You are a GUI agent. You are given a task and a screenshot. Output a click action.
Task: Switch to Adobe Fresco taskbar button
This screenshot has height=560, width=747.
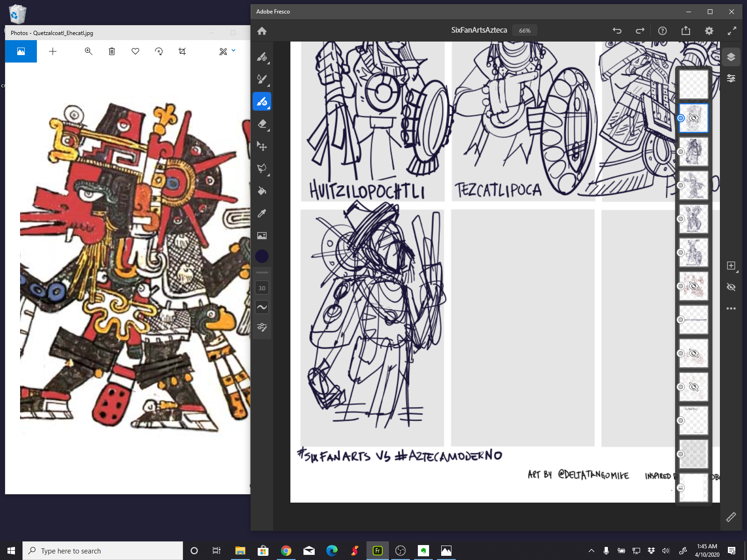[x=377, y=551]
